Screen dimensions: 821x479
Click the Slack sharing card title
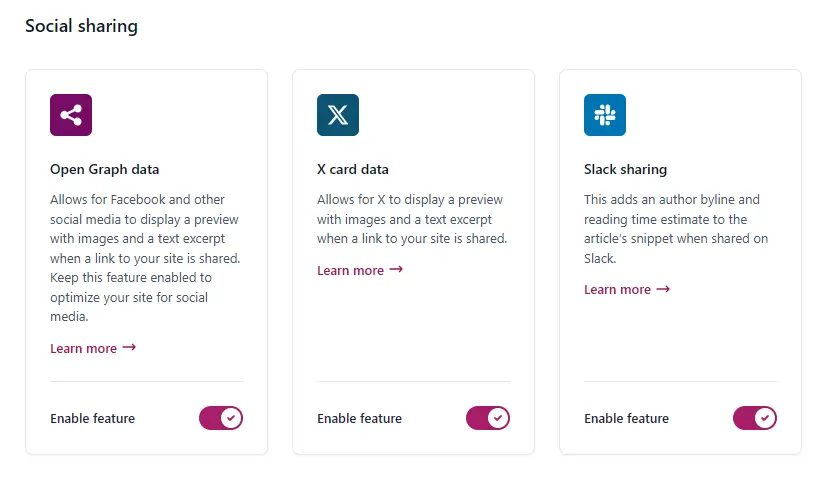pos(625,170)
